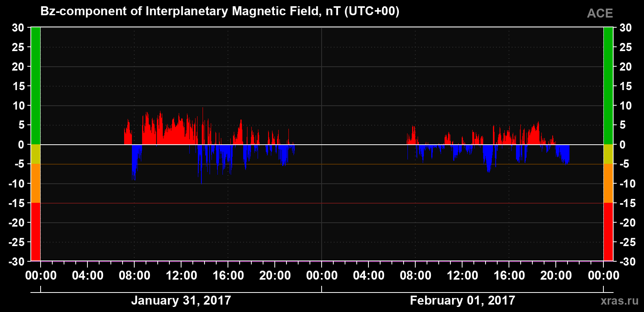Click the '12:00' time label for January 31
Image resolution: width=644 pixels, height=312 pixels.
(181, 276)
